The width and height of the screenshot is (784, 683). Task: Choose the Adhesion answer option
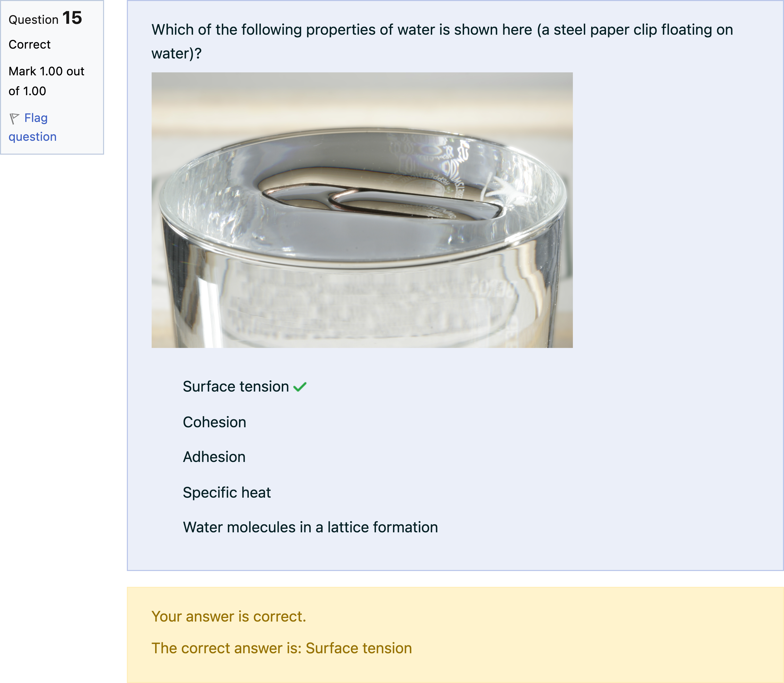point(214,456)
